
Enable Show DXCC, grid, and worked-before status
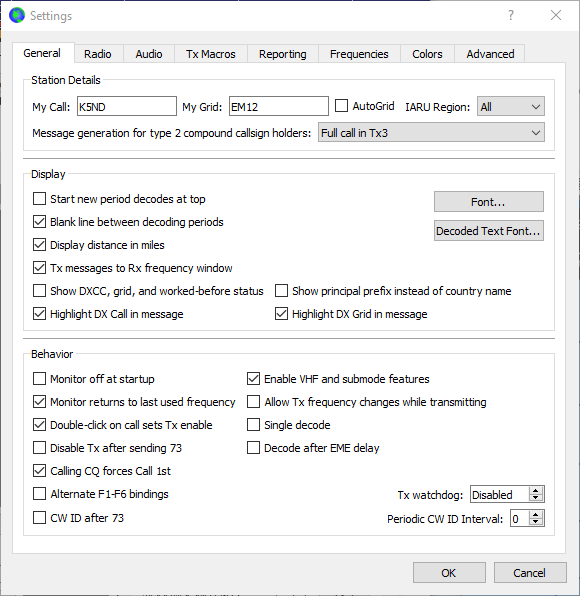click(x=40, y=290)
